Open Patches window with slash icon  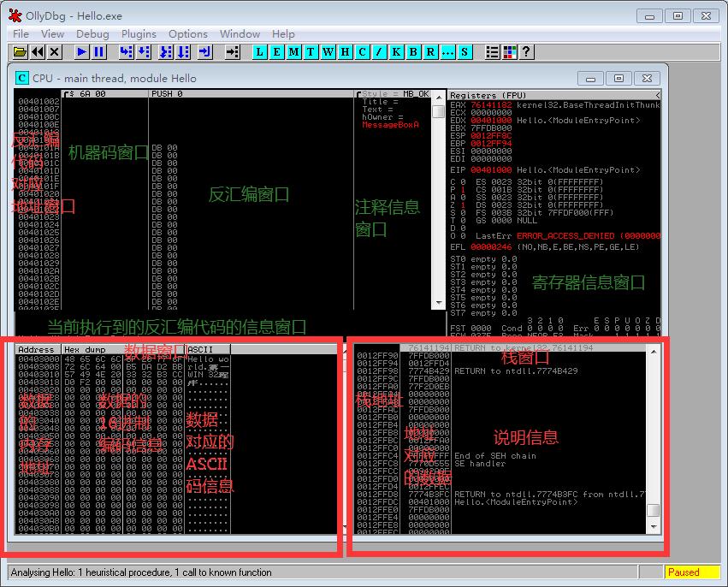[x=379, y=51]
